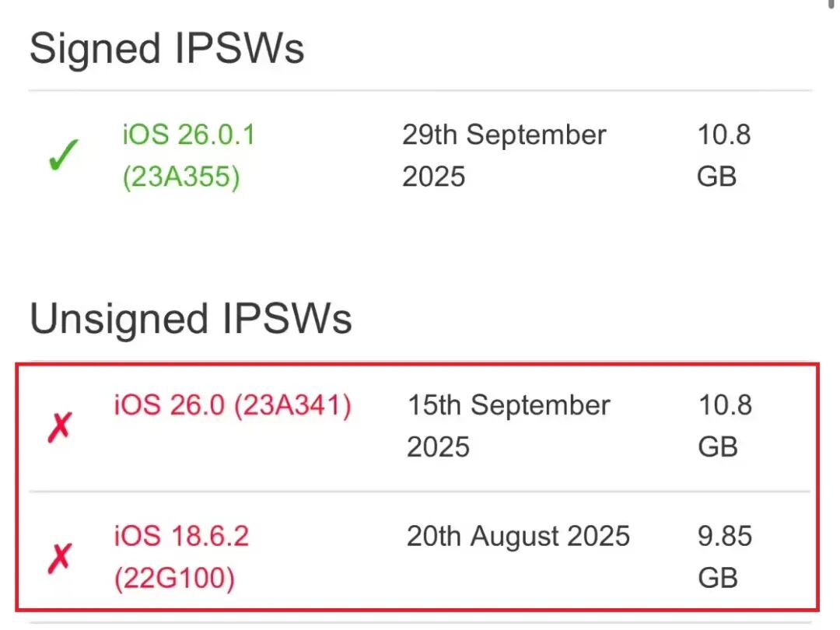
Task: Click the 10.8 size of iOS 26.0.1
Action: [x=723, y=135]
